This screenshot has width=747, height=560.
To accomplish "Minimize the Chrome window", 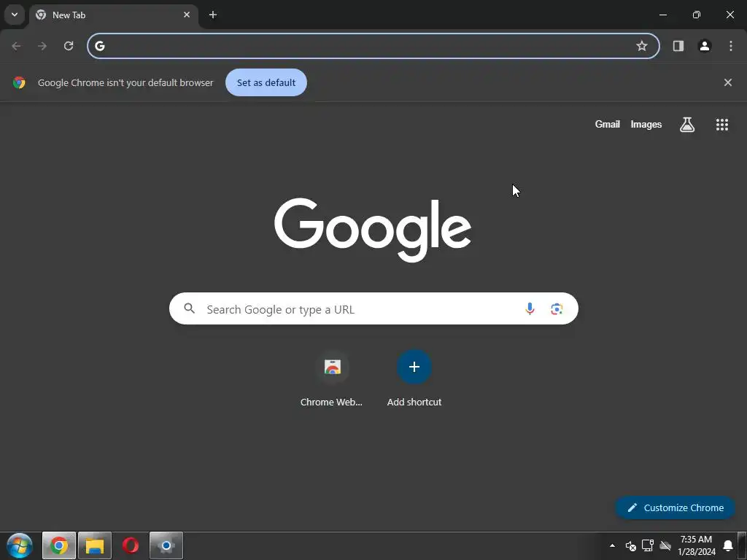I will pos(662,15).
